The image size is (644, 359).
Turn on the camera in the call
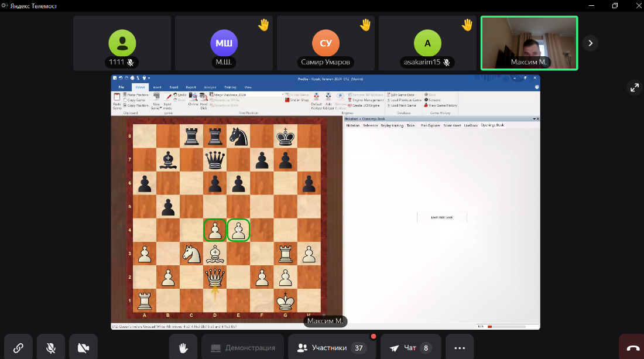click(83, 348)
